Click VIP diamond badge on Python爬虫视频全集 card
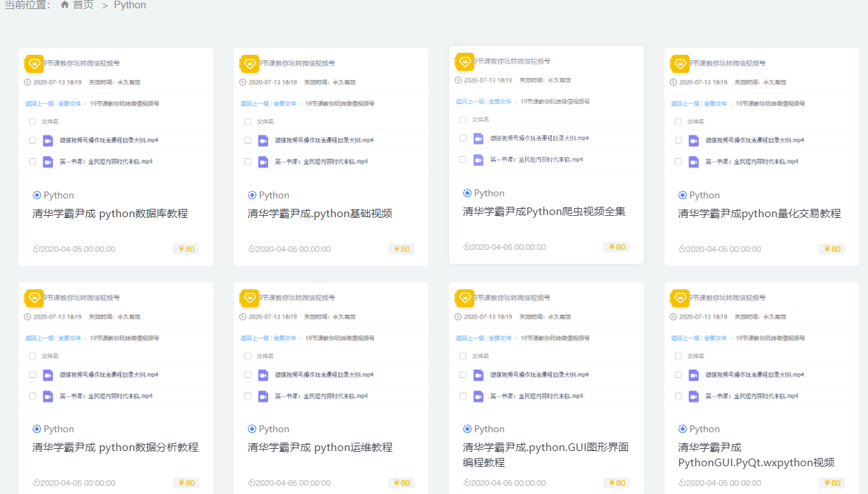The image size is (868, 494). click(x=465, y=61)
